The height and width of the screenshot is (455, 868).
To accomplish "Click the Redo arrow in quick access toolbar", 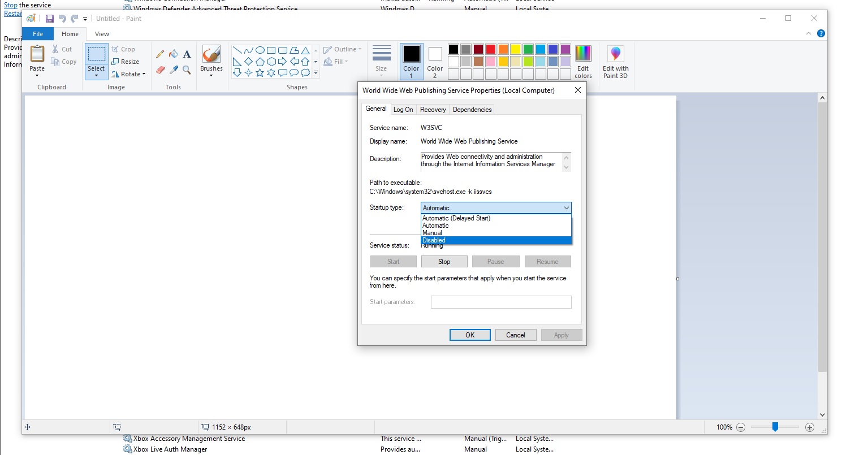I will coord(74,19).
